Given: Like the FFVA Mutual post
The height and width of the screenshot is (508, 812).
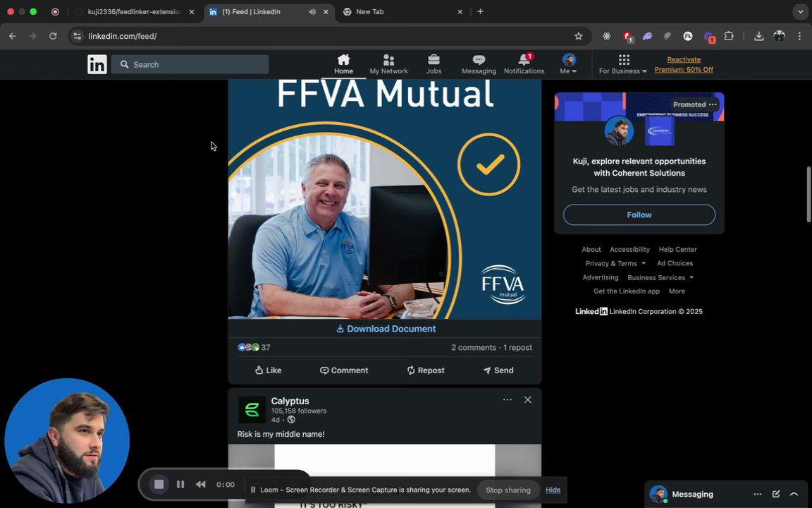Looking at the screenshot, I should 268,370.
